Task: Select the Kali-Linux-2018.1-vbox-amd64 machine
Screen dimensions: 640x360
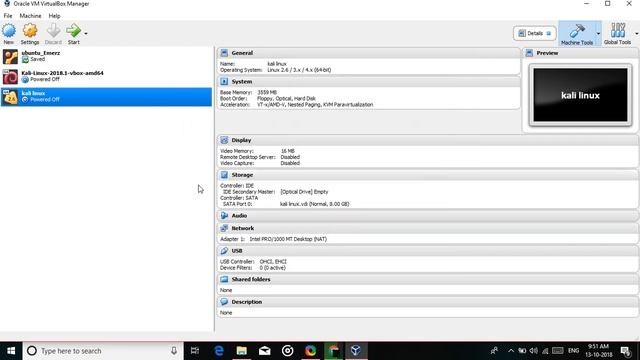Action: coord(106,76)
